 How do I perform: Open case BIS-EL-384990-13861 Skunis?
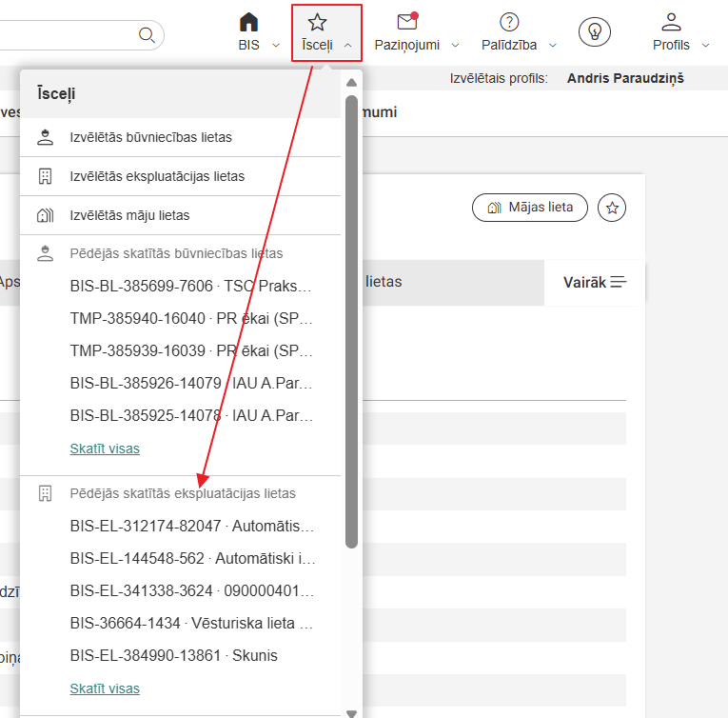coord(173,656)
